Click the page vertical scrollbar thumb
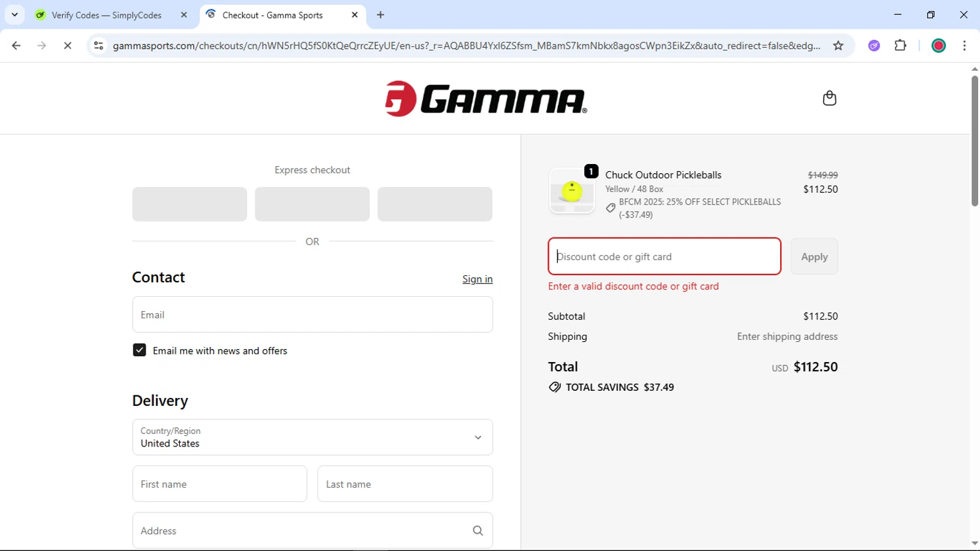This screenshot has width=980, height=551. pos(974,141)
